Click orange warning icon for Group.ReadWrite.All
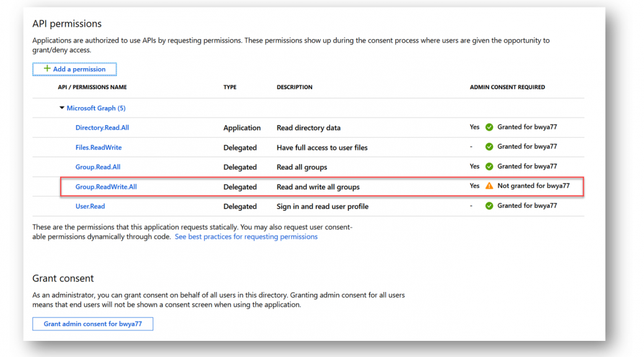Viewport: 644px width, 357px height. [x=489, y=186]
